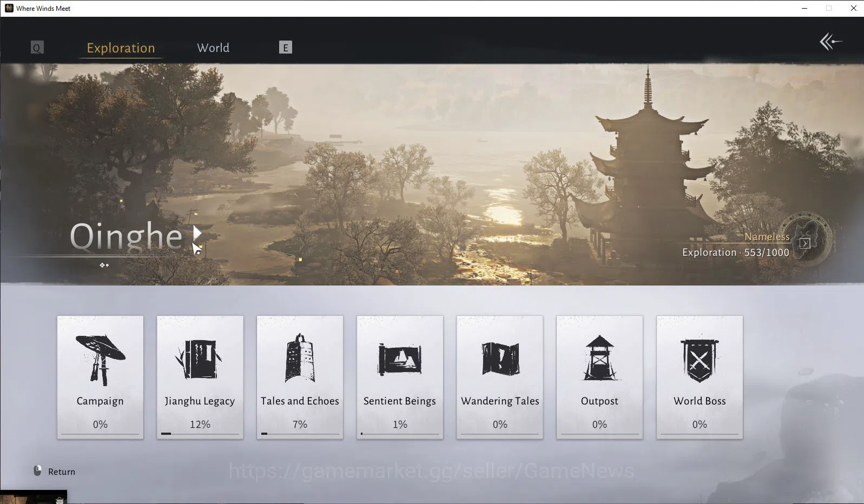Open the Tales and Echoes bell icon
This screenshot has width=864, height=504.
pyautogui.click(x=300, y=358)
